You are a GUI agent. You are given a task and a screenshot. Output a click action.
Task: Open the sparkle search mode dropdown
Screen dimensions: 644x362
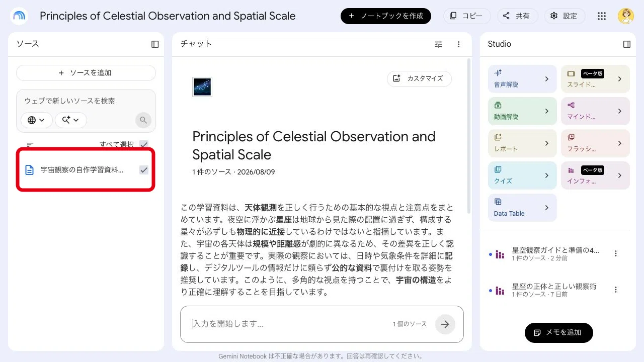[x=71, y=120]
